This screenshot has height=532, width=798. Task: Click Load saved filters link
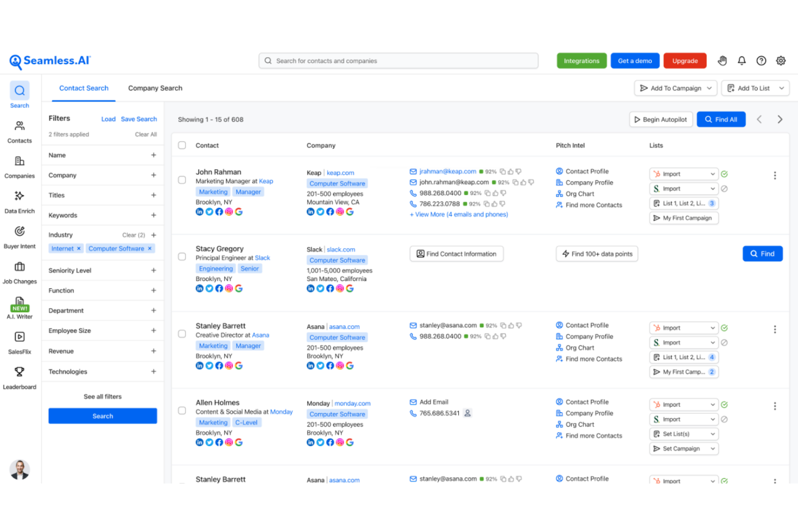coord(108,119)
